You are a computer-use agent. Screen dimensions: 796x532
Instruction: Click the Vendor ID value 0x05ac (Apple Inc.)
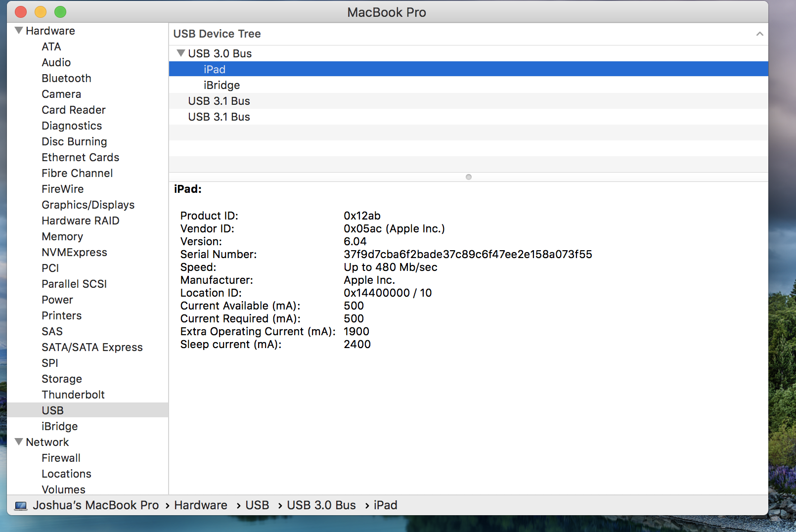[x=394, y=228]
